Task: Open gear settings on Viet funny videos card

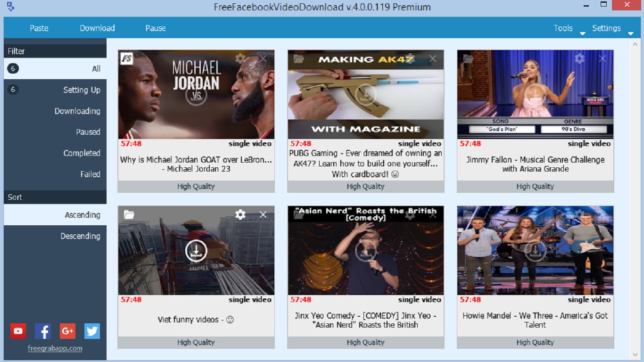Action: [240, 214]
